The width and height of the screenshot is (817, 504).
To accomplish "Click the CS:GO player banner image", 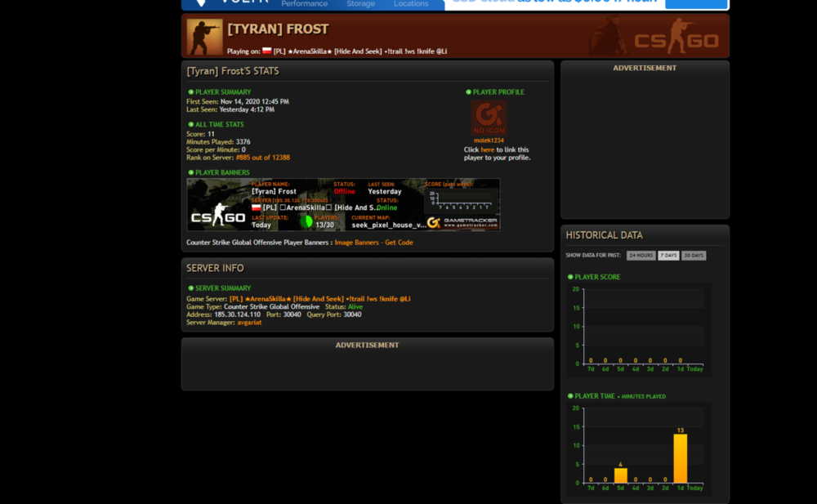I will point(343,205).
